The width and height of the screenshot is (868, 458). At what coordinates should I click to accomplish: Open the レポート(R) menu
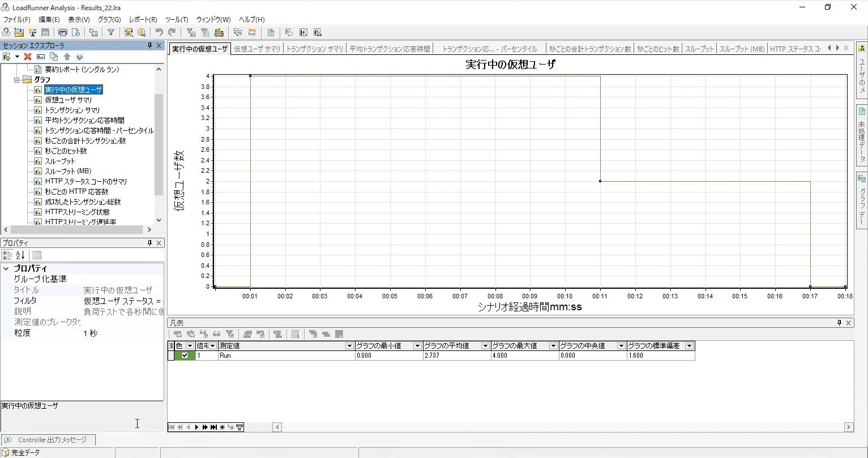click(x=143, y=19)
